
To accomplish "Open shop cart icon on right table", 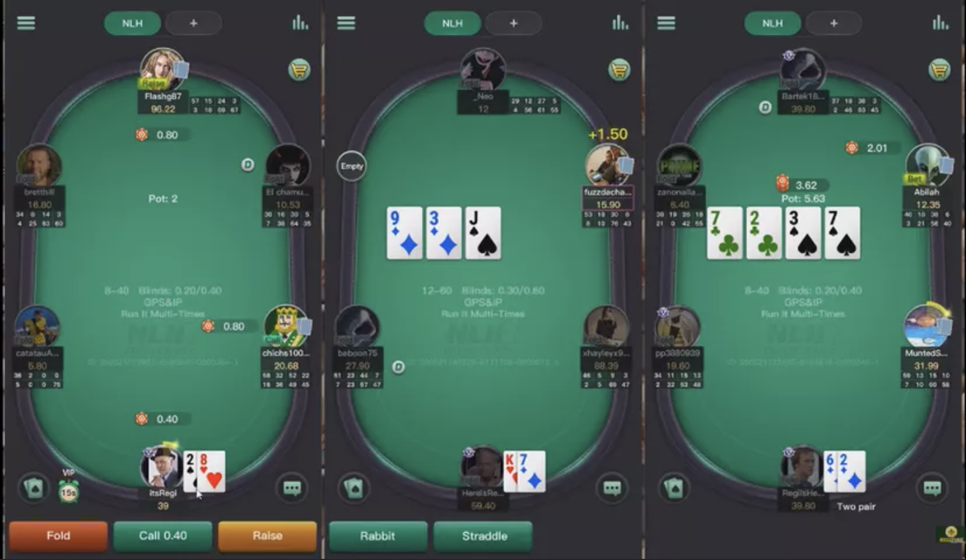I will pyautogui.click(x=939, y=70).
